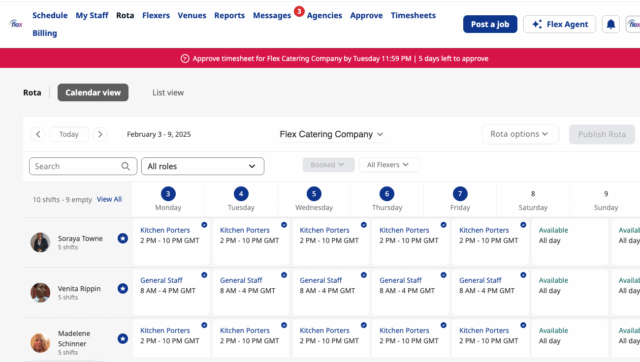Click check badge on Soraya's Tuesday shift
The image size is (640, 362).
pyautogui.click(x=284, y=225)
